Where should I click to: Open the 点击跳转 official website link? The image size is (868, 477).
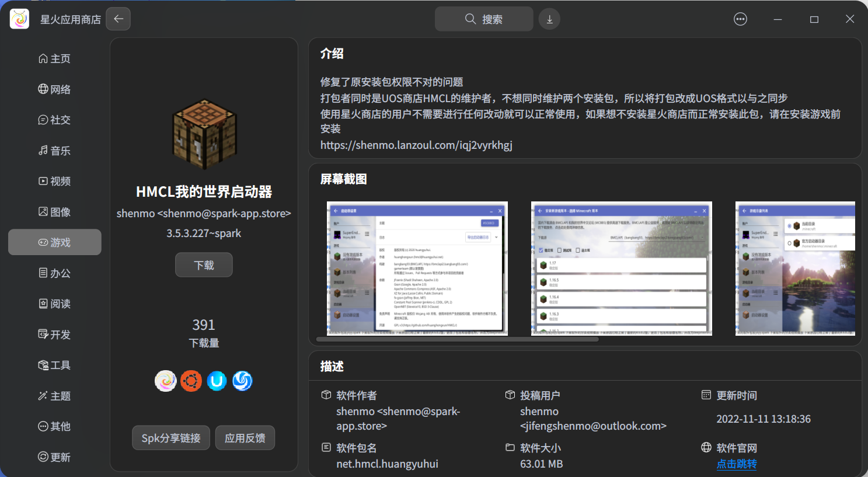(x=737, y=464)
